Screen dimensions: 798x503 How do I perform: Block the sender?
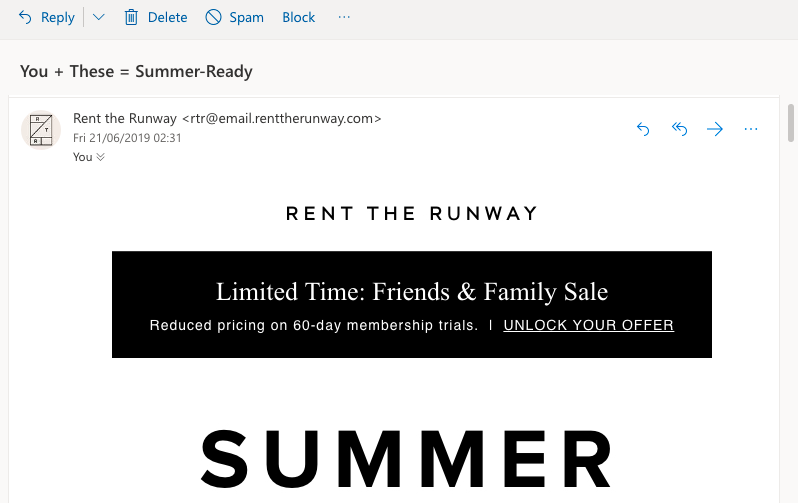(299, 17)
